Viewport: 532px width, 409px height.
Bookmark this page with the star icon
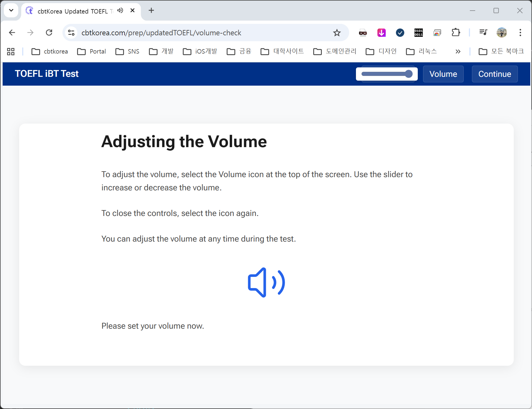[x=337, y=33]
